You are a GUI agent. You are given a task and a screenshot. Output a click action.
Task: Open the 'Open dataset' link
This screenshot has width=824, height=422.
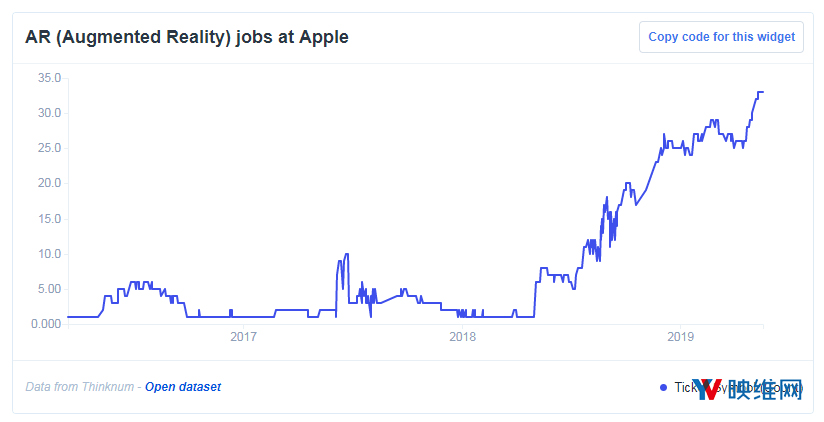tap(183, 387)
